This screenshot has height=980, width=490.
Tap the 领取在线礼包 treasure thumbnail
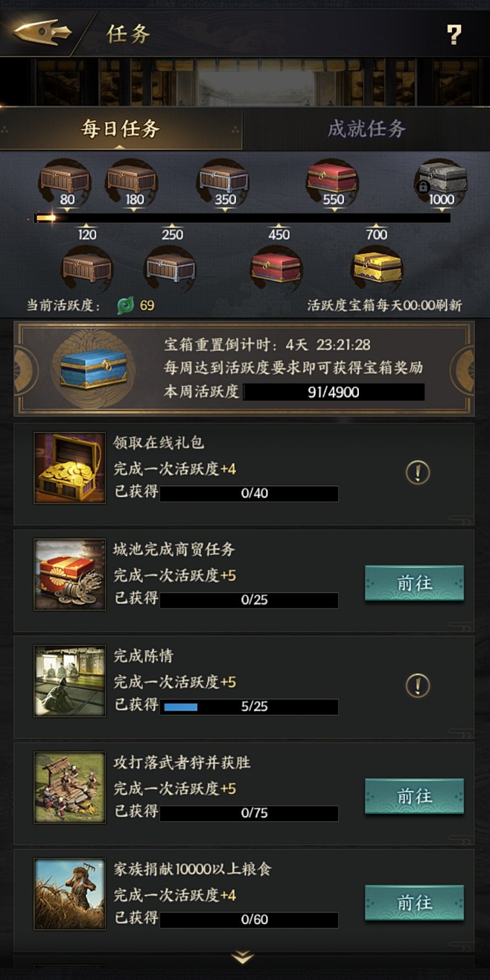[x=70, y=468]
